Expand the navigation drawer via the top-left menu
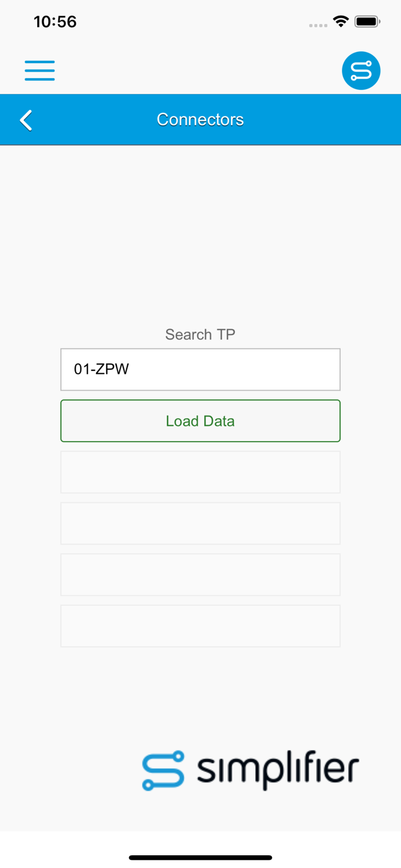The image size is (401, 868). 39,70
